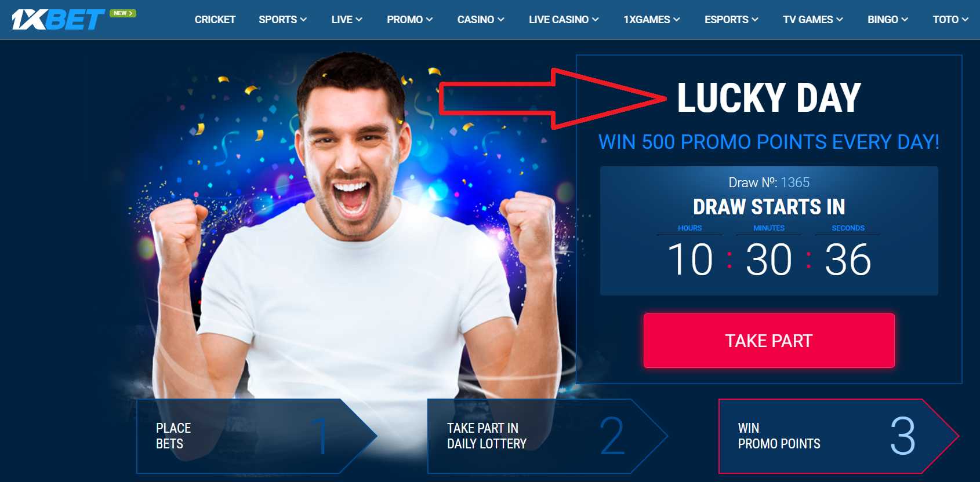Select step 2 Take Part in Daily Lottery

pyautogui.click(x=548, y=436)
